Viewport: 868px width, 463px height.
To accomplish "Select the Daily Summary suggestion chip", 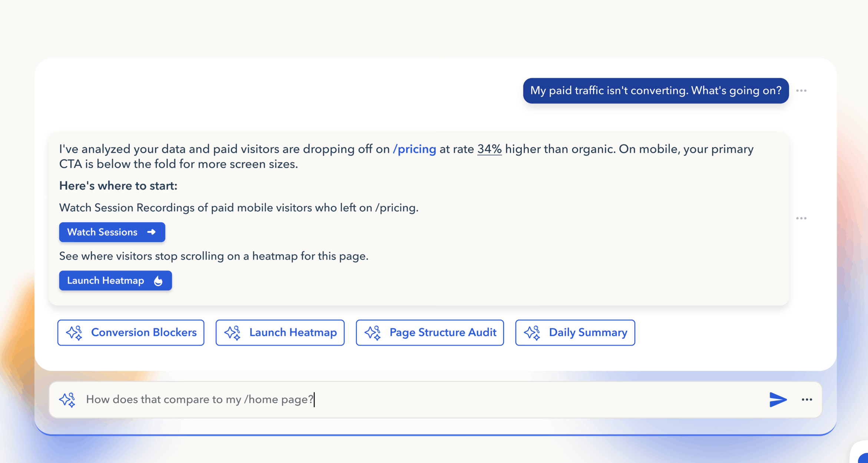I will pyautogui.click(x=575, y=333).
